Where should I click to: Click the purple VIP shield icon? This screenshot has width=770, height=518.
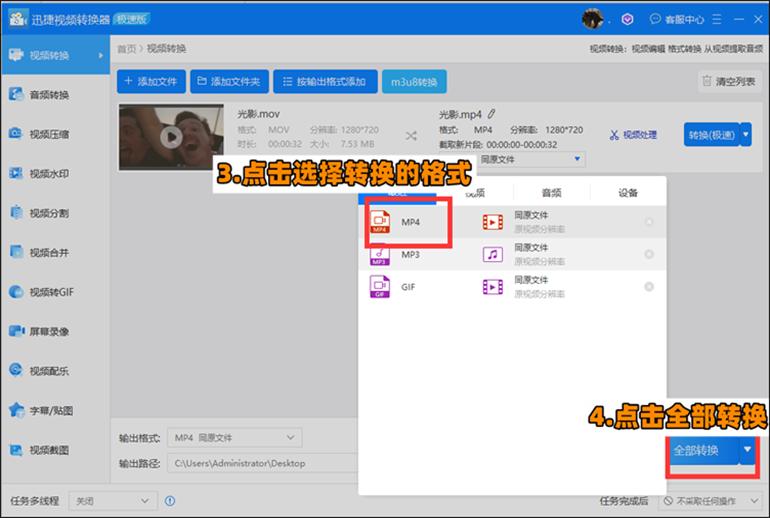point(627,19)
